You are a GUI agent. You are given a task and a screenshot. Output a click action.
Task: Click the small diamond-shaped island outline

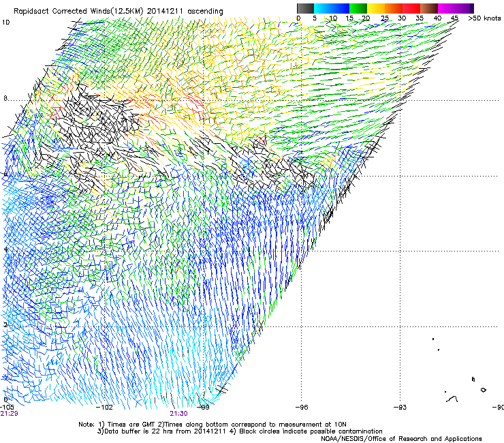483,390
